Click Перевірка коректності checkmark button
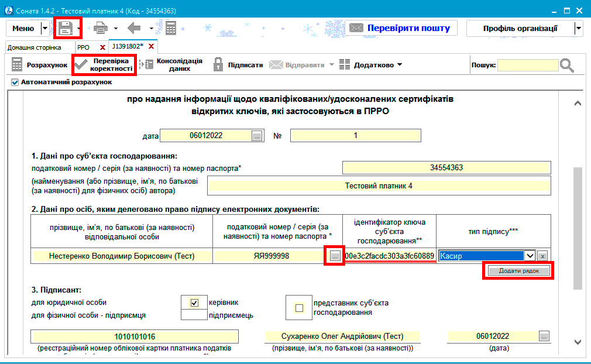591x364 pixels. coord(104,65)
